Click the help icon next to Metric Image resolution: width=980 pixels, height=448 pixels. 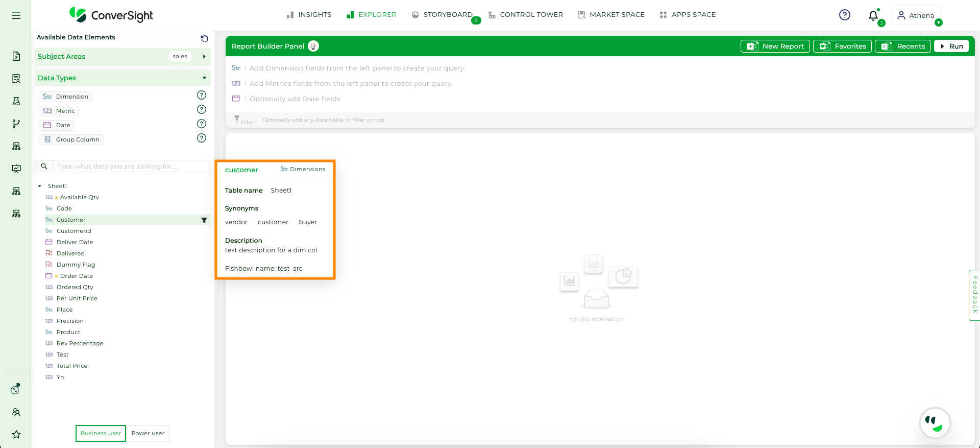202,109
